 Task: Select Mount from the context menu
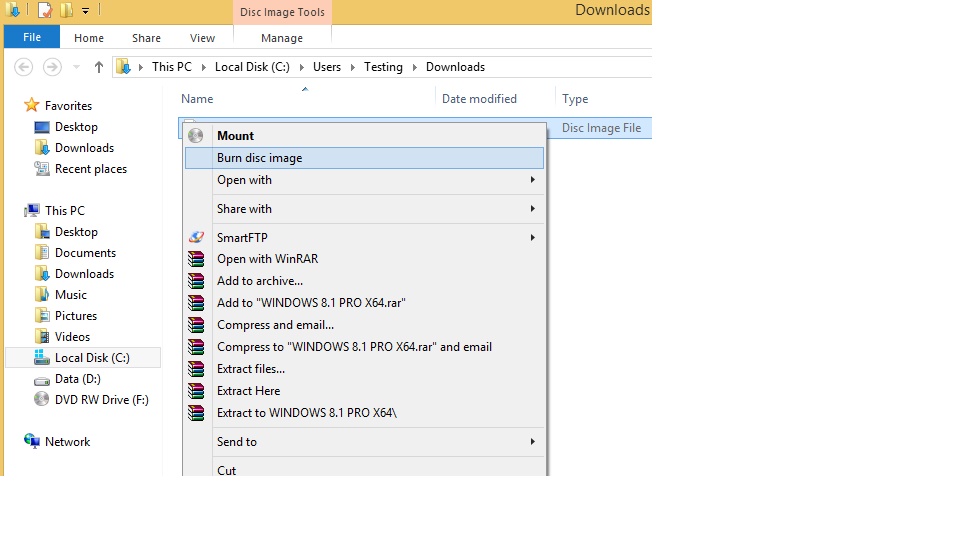(x=364, y=135)
